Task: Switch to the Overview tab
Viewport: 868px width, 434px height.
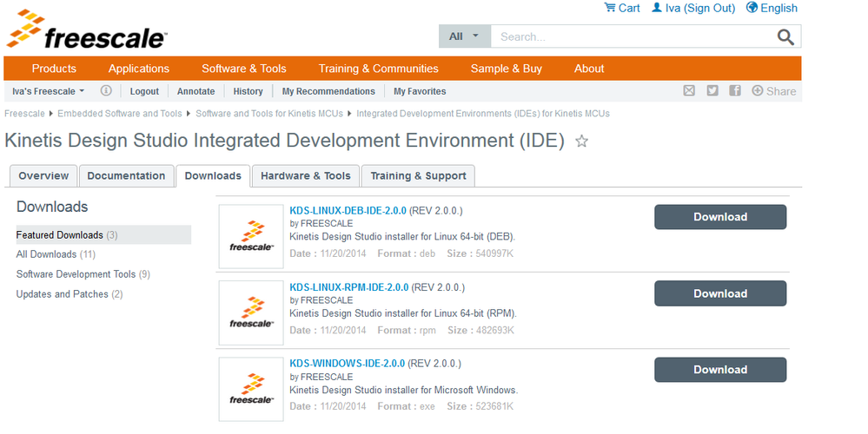Action: (x=43, y=176)
